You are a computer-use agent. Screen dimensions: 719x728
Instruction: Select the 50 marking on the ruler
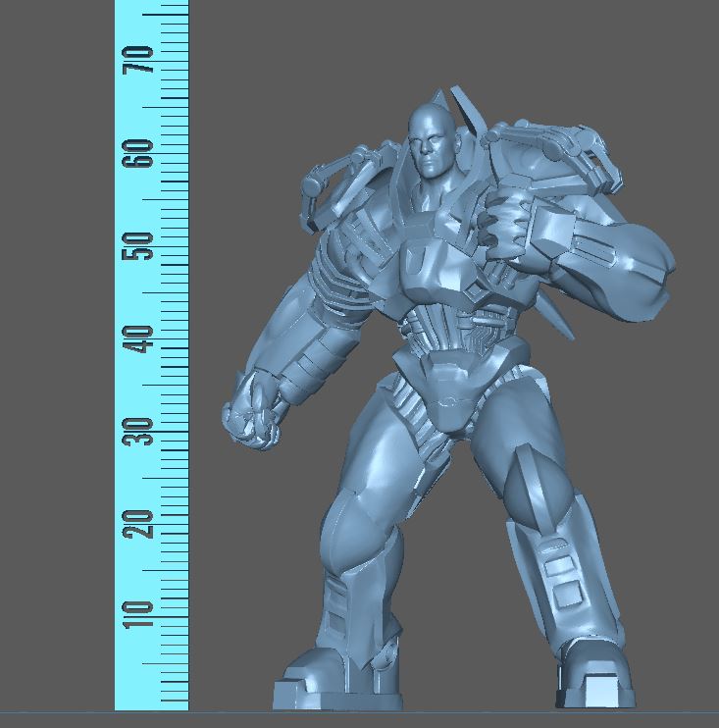138,246
